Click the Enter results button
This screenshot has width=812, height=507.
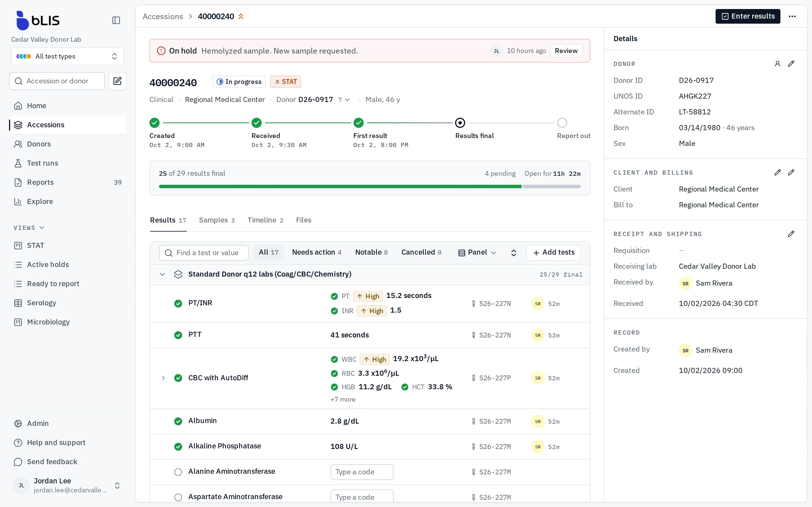[748, 16]
